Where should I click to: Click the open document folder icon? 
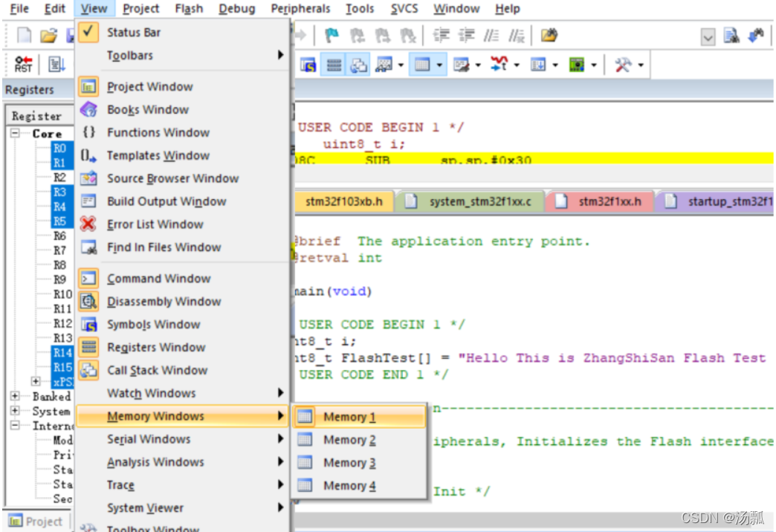point(549,35)
